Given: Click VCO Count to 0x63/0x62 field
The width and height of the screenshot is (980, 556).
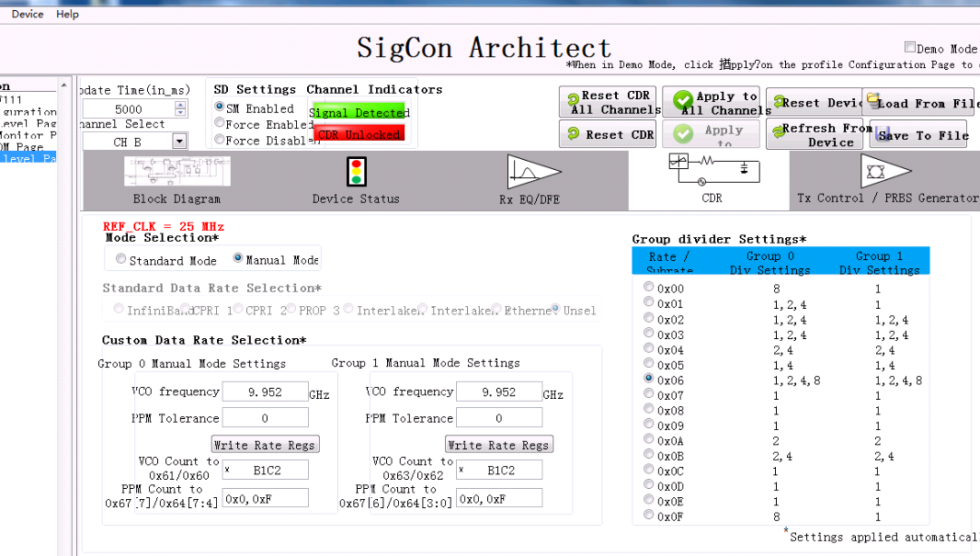Looking at the screenshot, I should point(499,470).
